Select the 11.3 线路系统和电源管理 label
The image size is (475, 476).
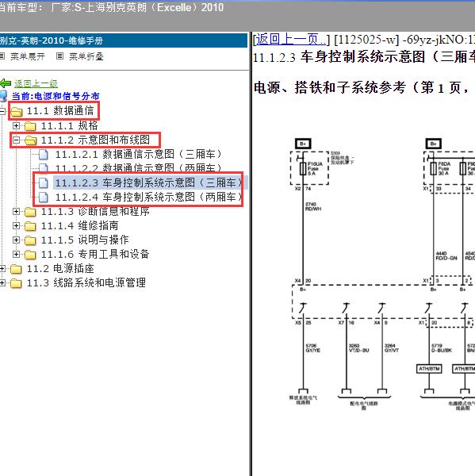tap(86, 282)
